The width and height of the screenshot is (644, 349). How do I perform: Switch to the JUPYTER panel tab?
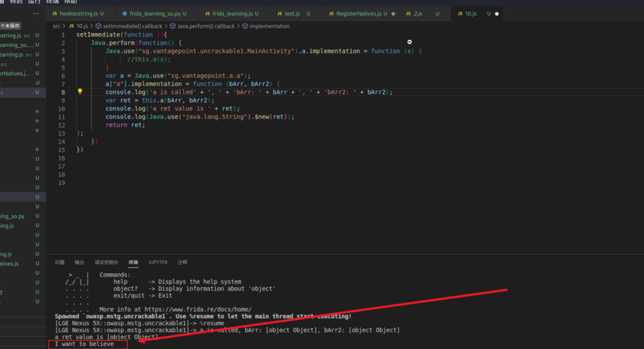tap(158, 262)
